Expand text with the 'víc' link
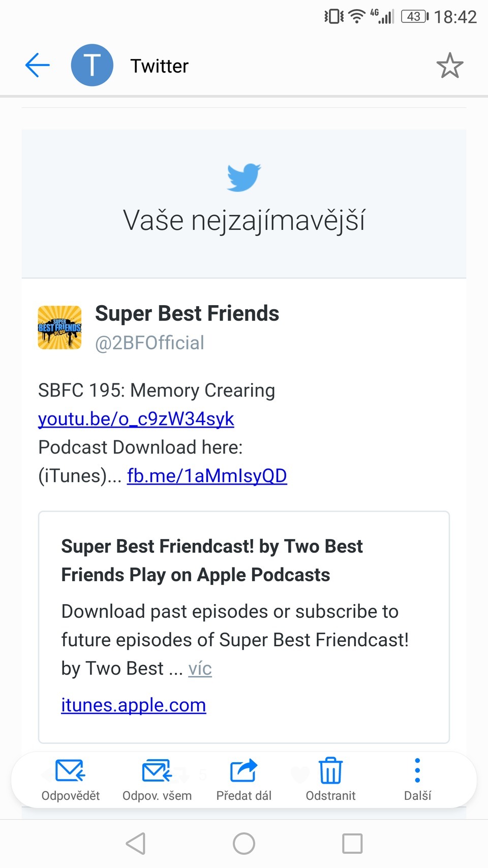Screen dimensions: 488x868 point(200,668)
